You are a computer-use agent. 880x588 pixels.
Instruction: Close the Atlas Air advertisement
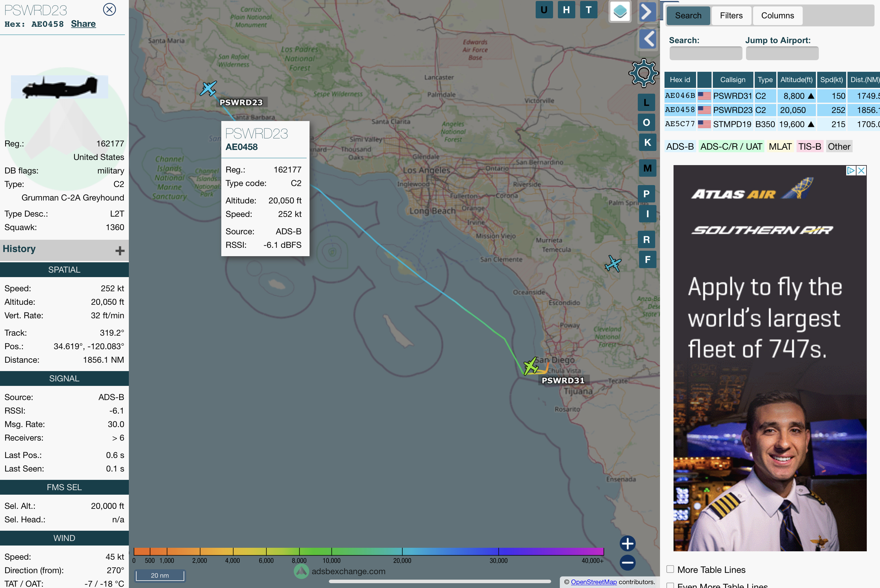pos(862,171)
